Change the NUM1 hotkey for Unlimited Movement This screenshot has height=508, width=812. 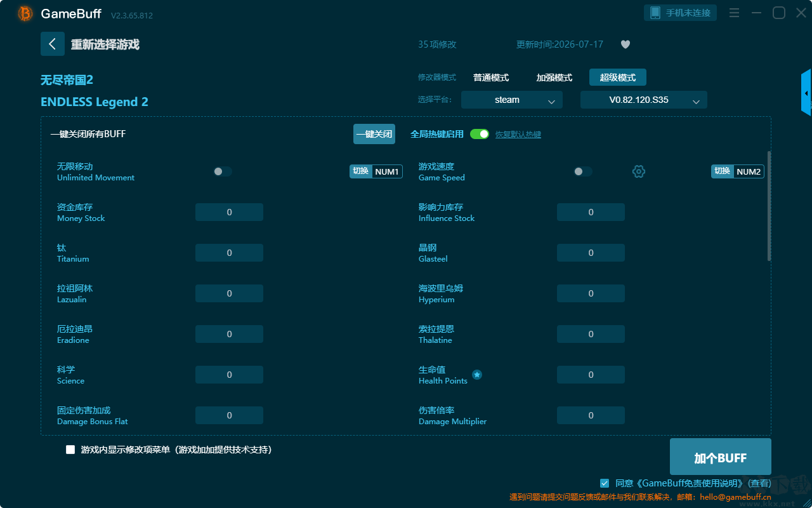point(376,171)
